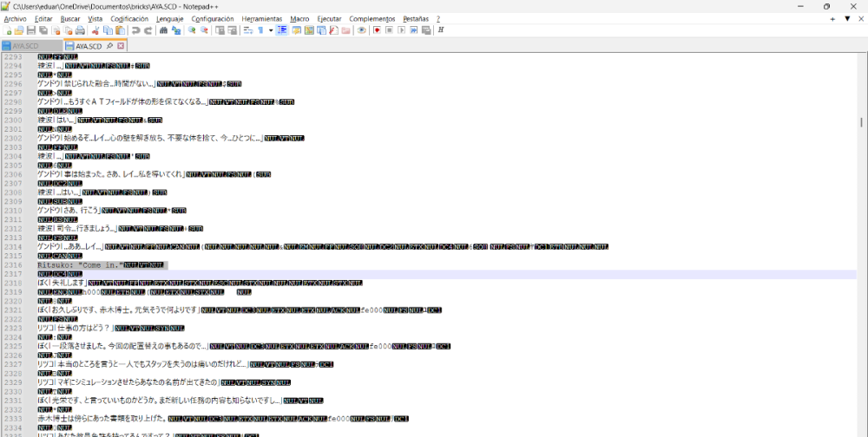The image size is (868, 437).
Task: Toggle the indent guide icon
Action: click(x=282, y=29)
